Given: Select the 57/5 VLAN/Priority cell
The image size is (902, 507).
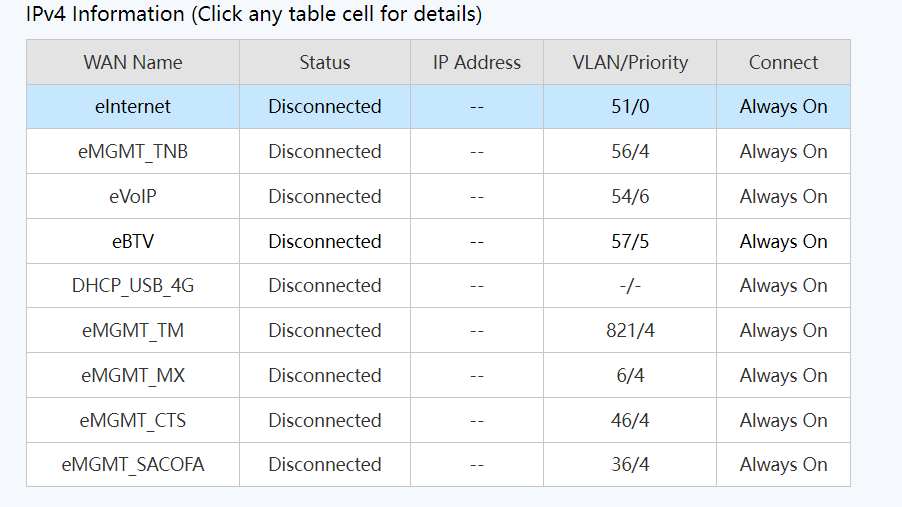Looking at the screenshot, I should click(630, 241).
